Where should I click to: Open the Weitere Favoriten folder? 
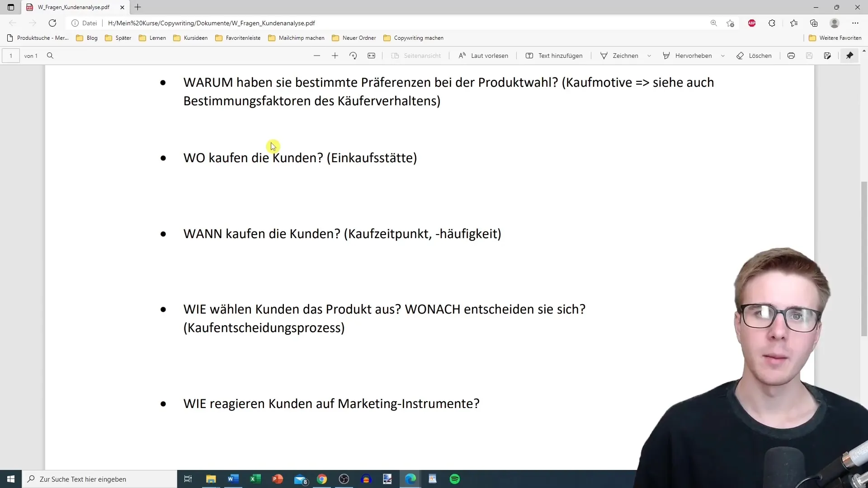coord(835,38)
